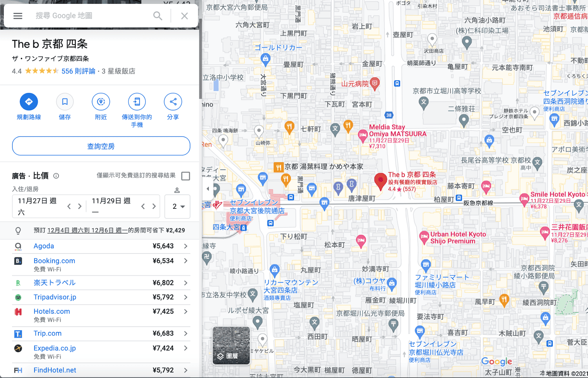The height and width of the screenshot is (378, 588).
Task: Click the 傳送到你的手機 send-to-phone icon
Action: [137, 102]
